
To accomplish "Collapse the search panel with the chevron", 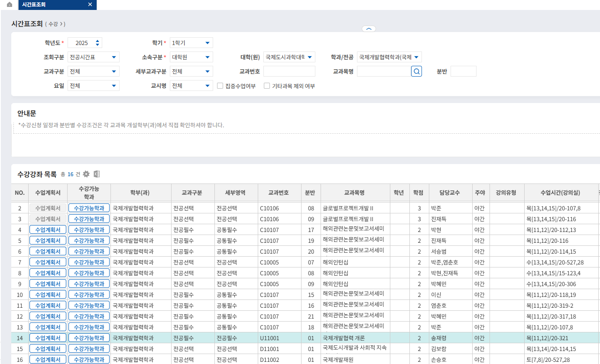I will point(369,29).
